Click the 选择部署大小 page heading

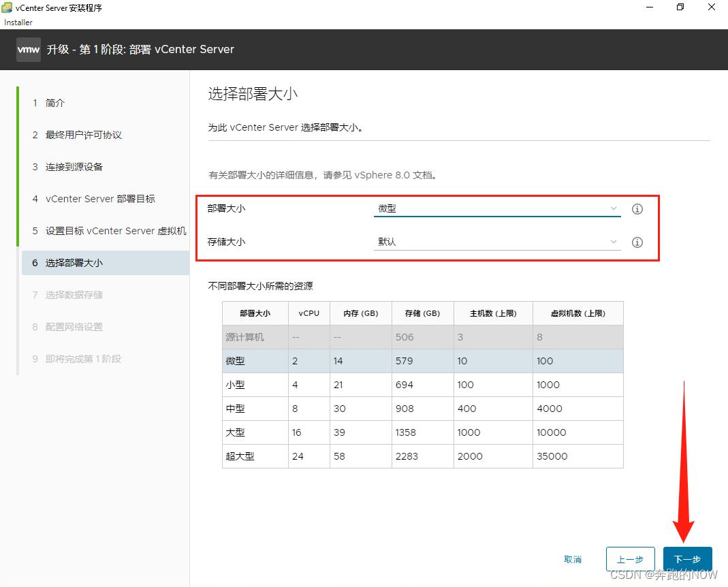pos(253,94)
